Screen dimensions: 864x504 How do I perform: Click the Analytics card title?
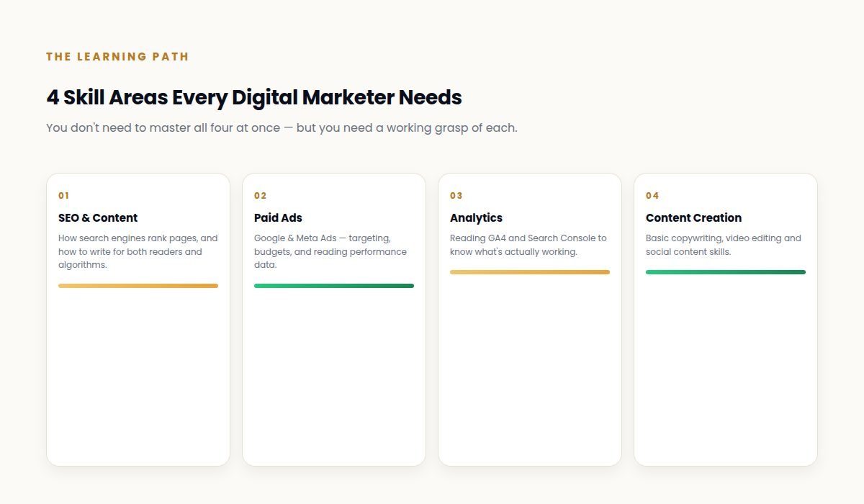pos(476,217)
